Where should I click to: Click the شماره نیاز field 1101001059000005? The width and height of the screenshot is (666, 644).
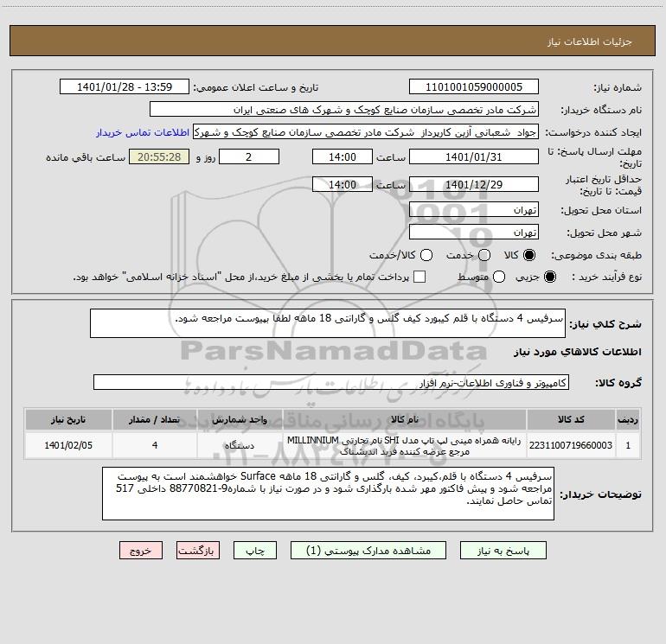[x=474, y=87]
